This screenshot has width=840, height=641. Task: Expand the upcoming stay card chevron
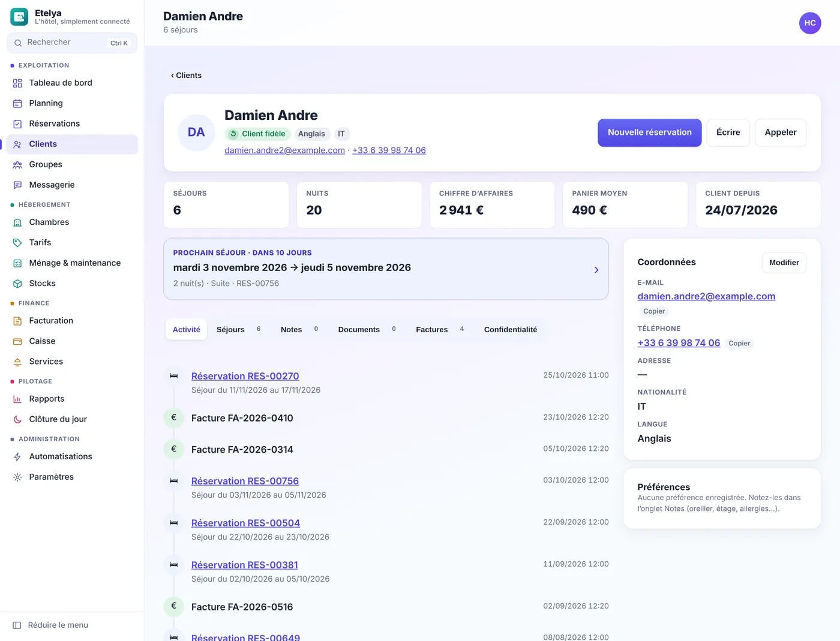[596, 270]
